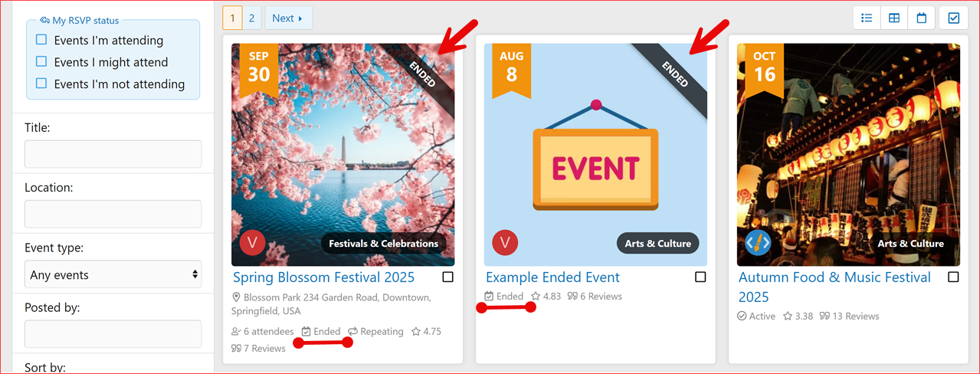Open the Event type dropdown
This screenshot has width=980, height=374.
[113, 274]
